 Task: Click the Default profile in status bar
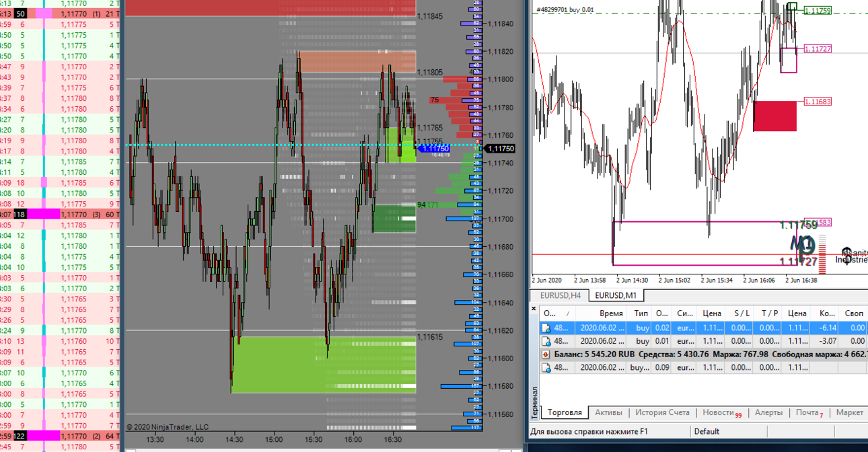(x=707, y=431)
